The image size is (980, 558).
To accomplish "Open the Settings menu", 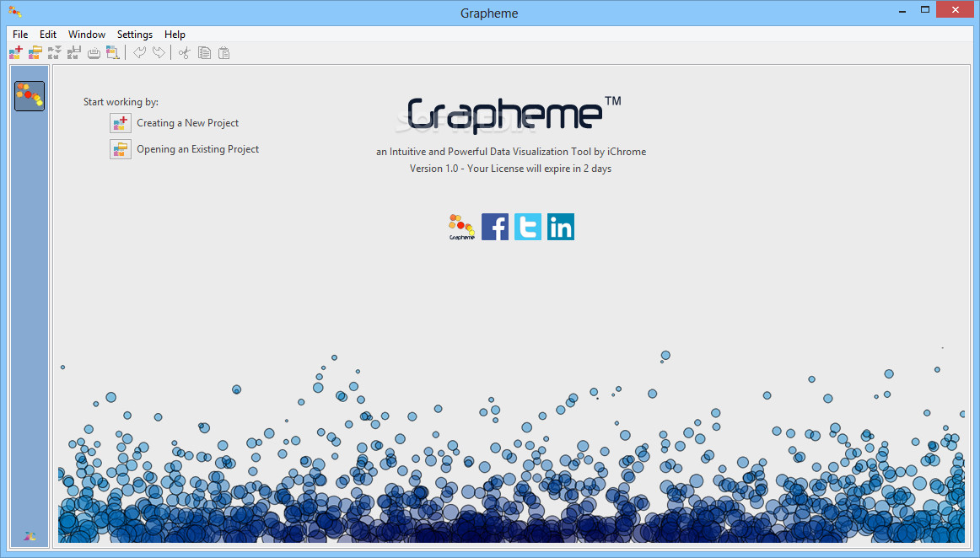I will coord(135,35).
